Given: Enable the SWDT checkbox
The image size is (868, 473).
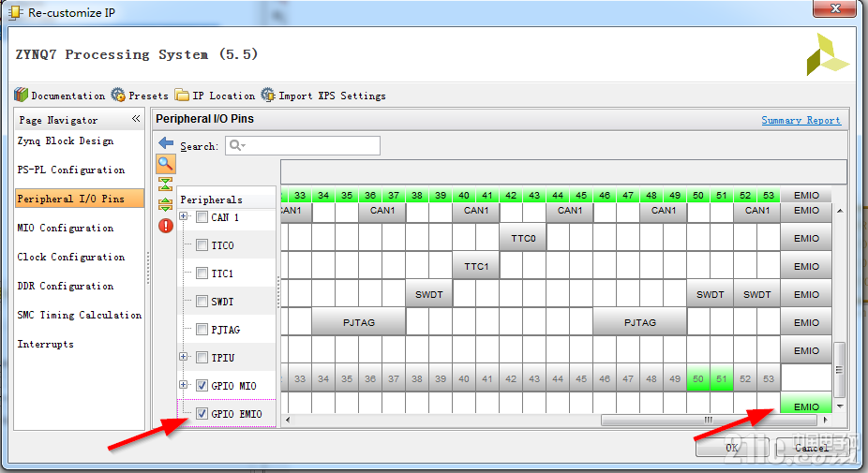Looking at the screenshot, I should 202,302.
